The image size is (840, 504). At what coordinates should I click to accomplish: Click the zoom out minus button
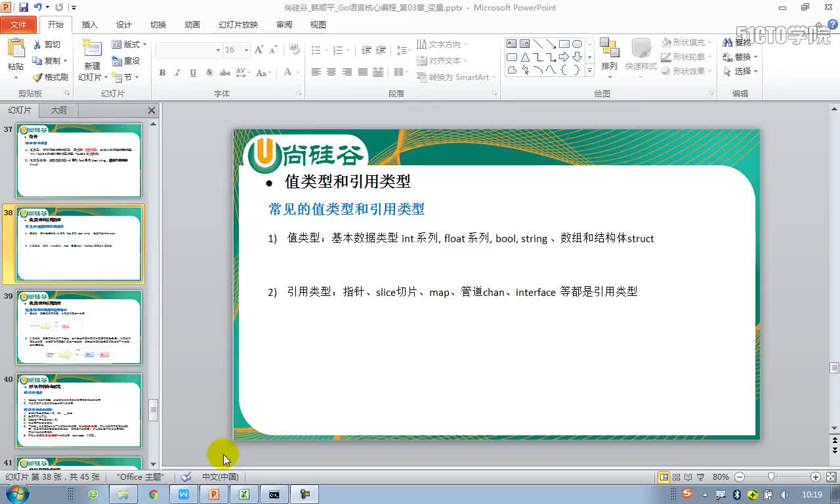[740, 477]
